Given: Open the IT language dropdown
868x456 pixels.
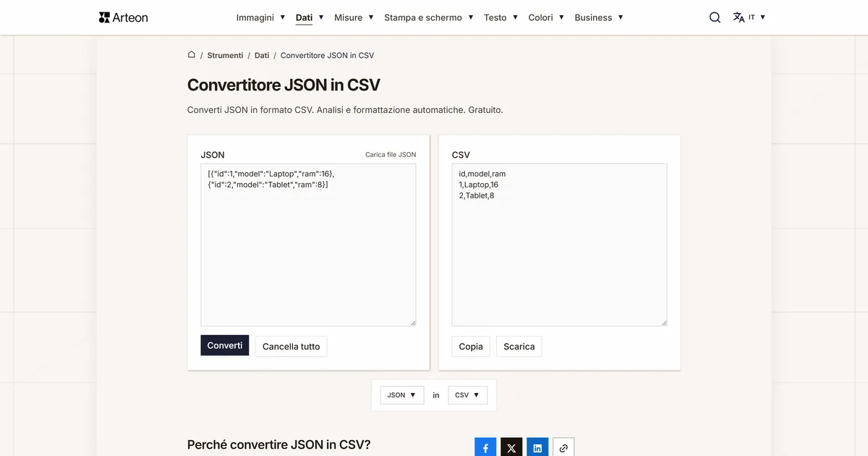Looking at the screenshot, I should [757, 17].
